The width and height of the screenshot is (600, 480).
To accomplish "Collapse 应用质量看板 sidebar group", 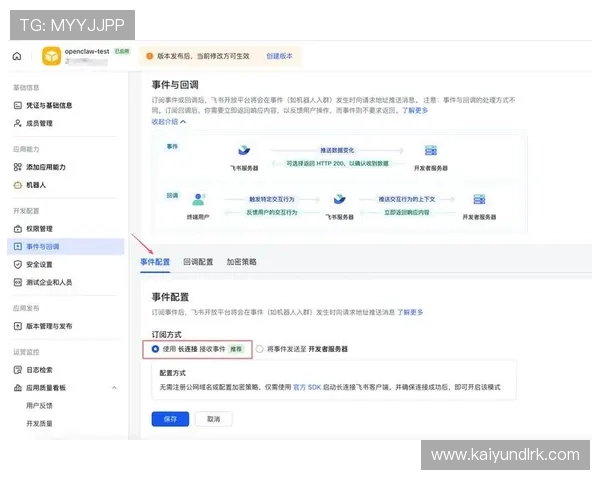I will pos(114,388).
